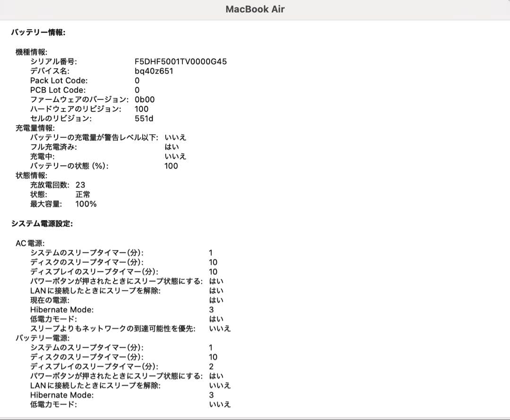This screenshot has height=420, width=510.
Task: Select the 充放電回数 value 23
Action: pos(81,185)
